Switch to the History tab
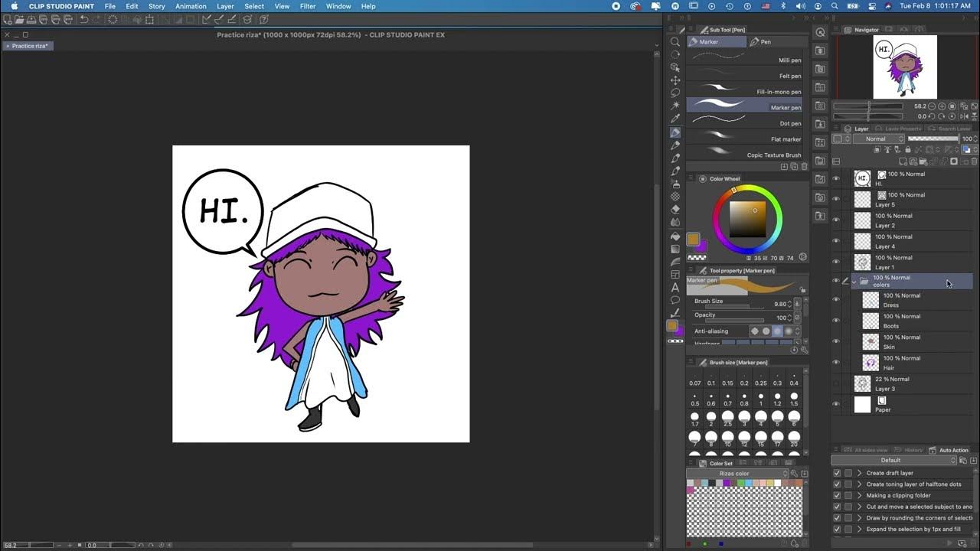980x551 pixels. click(x=909, y=450)
